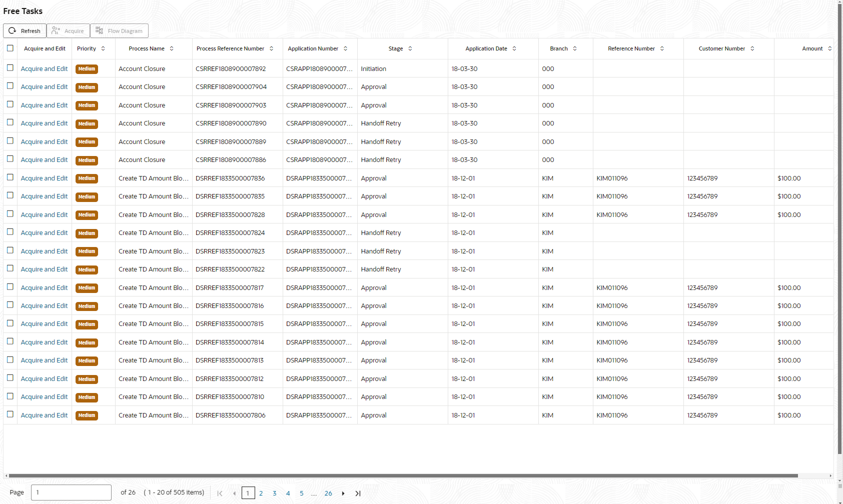843x504 pixels.
Task: Click branch KIM in DSRREF1833500007824 row
Action: point(548,233)
